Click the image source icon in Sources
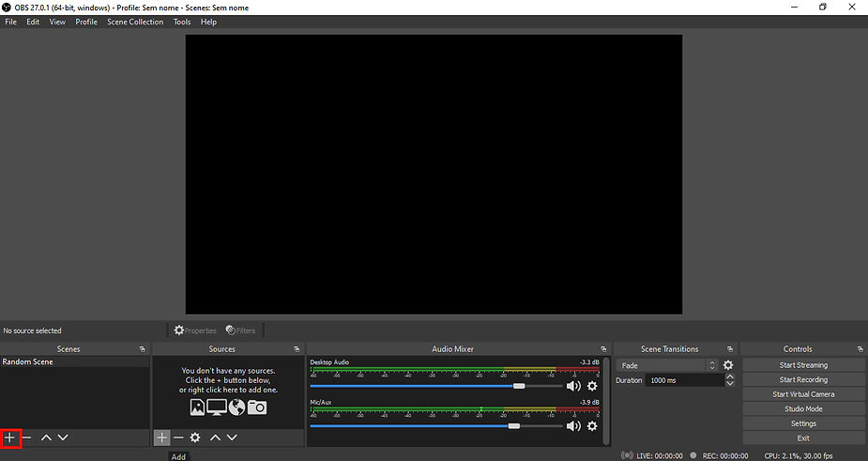The height and width of the screenshot is (461, 868). [197, 407]
